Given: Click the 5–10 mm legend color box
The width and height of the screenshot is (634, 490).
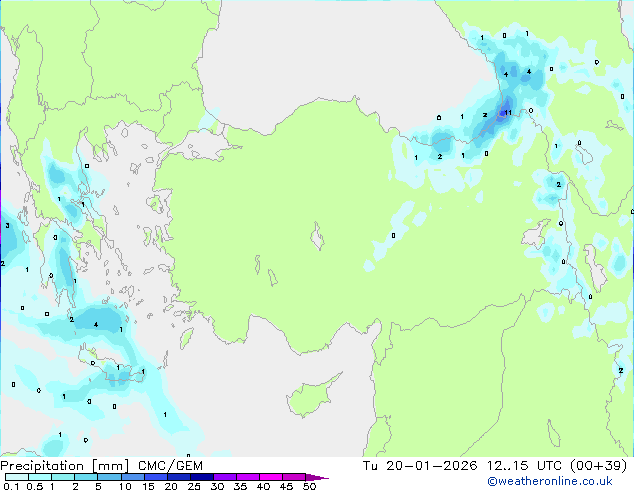Looking at the screenshot, I should coord(109,477).
